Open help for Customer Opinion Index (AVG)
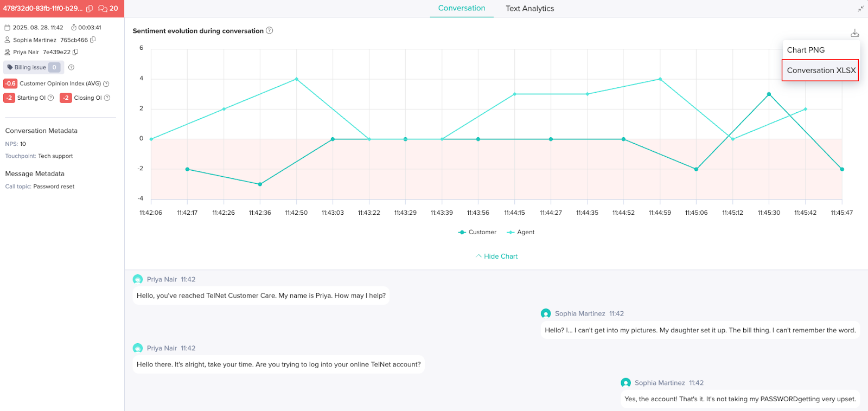The height and width of the screenshot is (411, 868). (x=106, y=84)
